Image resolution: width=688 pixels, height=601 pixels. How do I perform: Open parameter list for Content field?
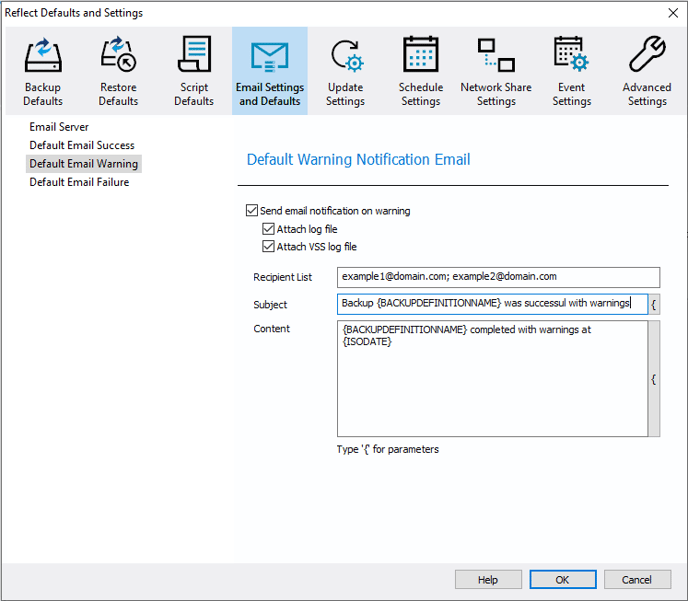[x=654, y=379]
